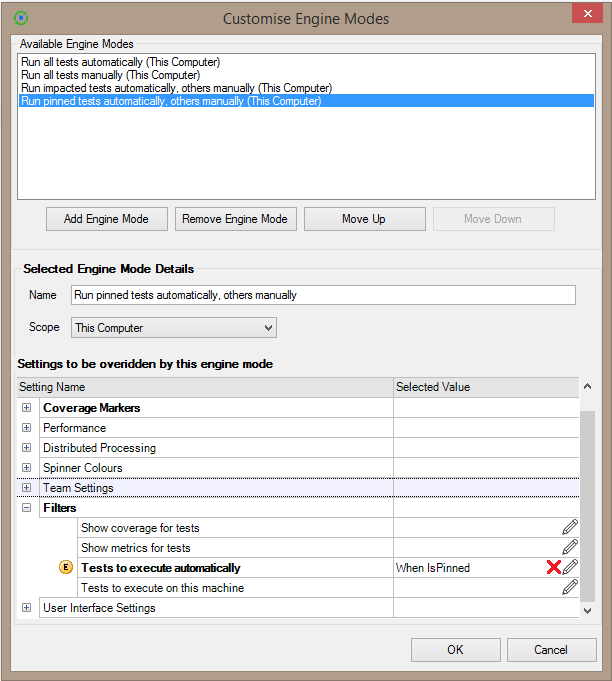Expand the Distributed Processing group
Viewport: 612px width, 681px height.
[x=26, y=448]
